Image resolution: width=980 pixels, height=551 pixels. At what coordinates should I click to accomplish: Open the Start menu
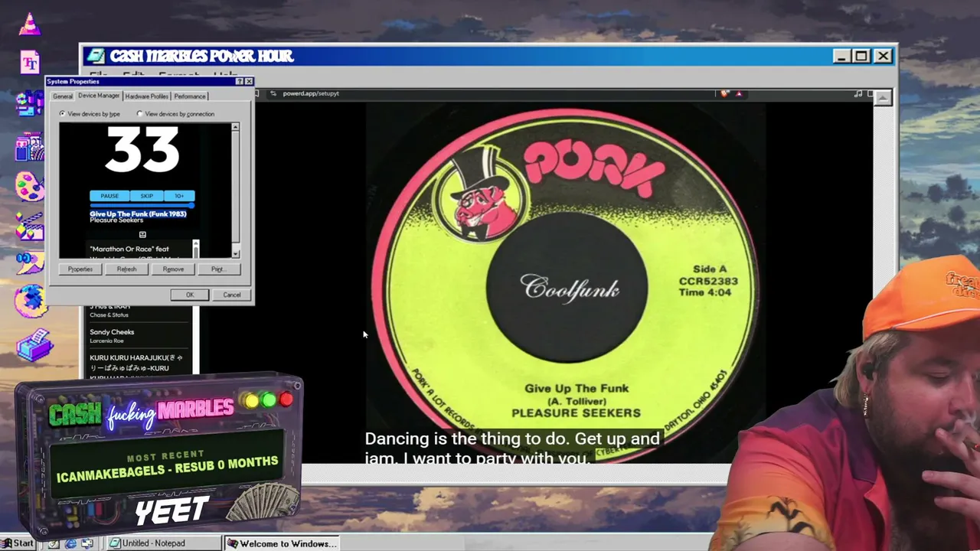[18, 543]
